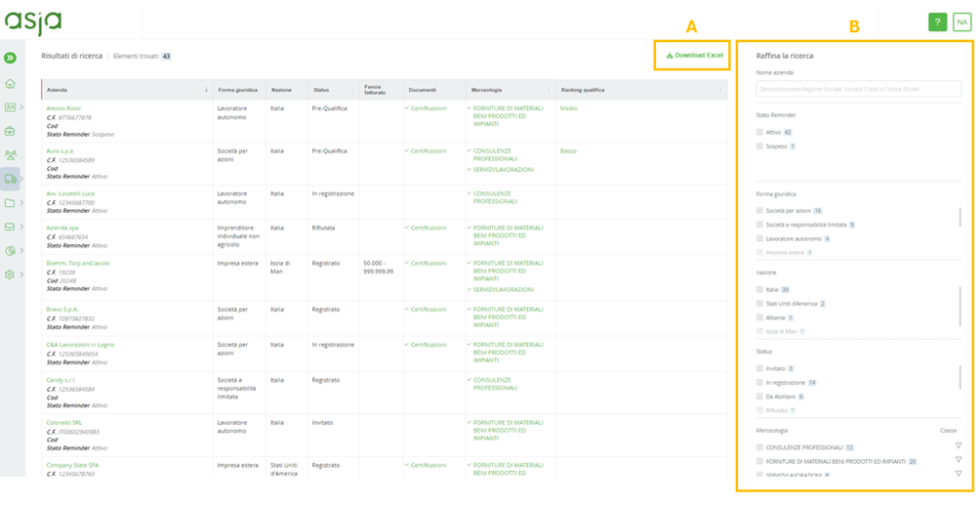Click the Forma giuridica filter scrollbar

click(x=960, y=217)
